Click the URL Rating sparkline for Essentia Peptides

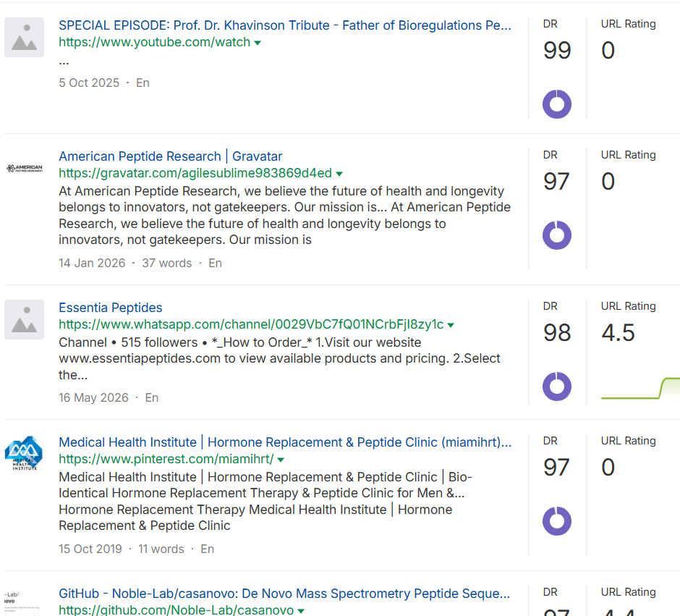(640, 388)
